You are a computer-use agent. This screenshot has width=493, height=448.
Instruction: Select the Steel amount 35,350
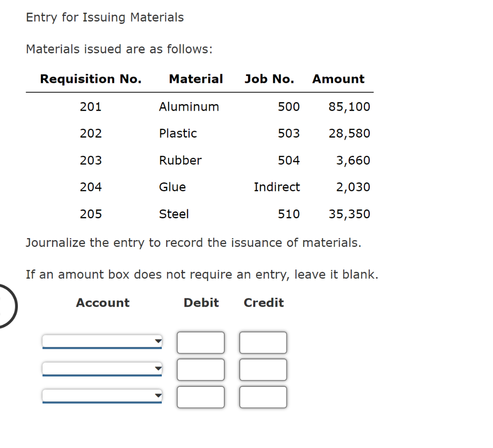tap(350, 214)
